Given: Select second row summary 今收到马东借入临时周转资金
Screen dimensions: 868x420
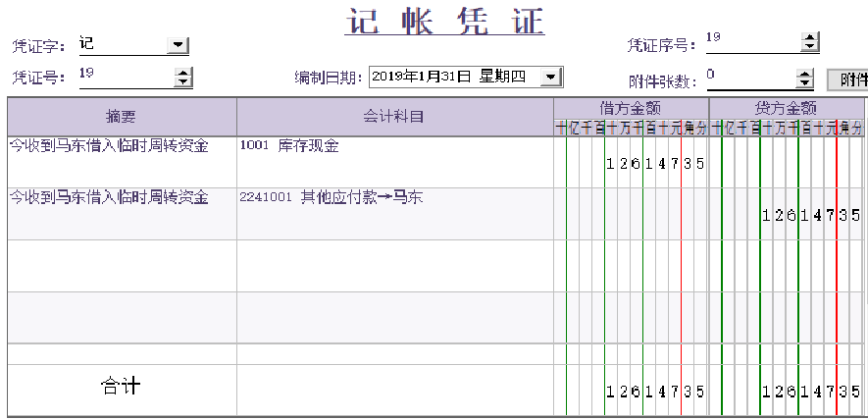Looking at the screenshot, I should pos(109,196).
